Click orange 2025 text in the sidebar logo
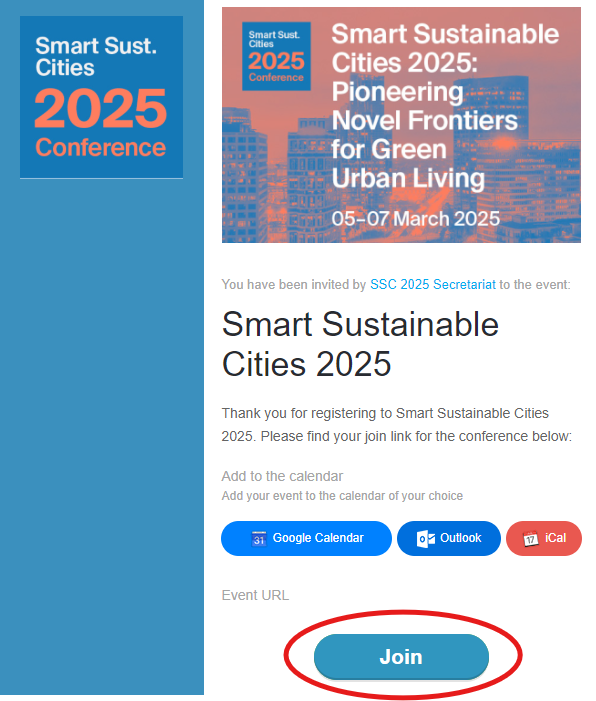Screen dimensions: 596x701 click(101, 108)
